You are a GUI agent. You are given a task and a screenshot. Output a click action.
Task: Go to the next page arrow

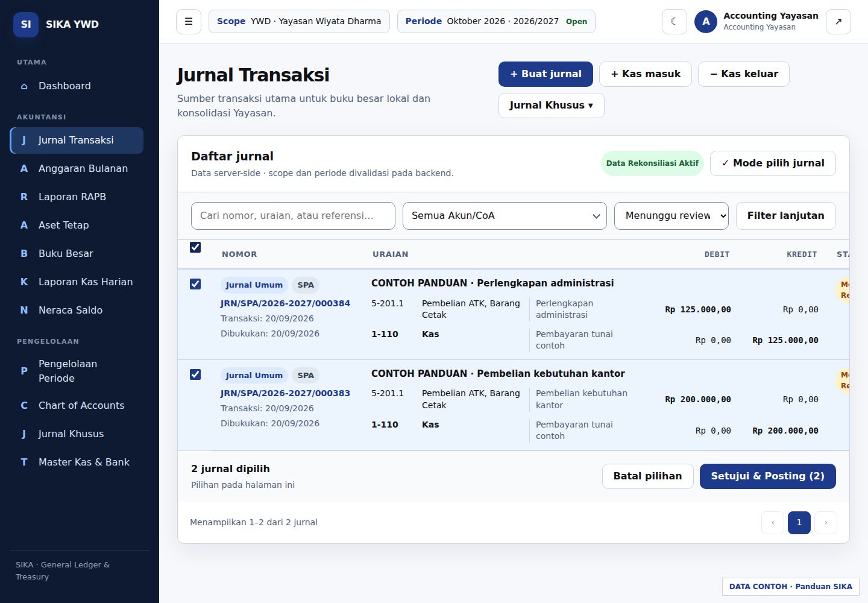coord(826,523)
